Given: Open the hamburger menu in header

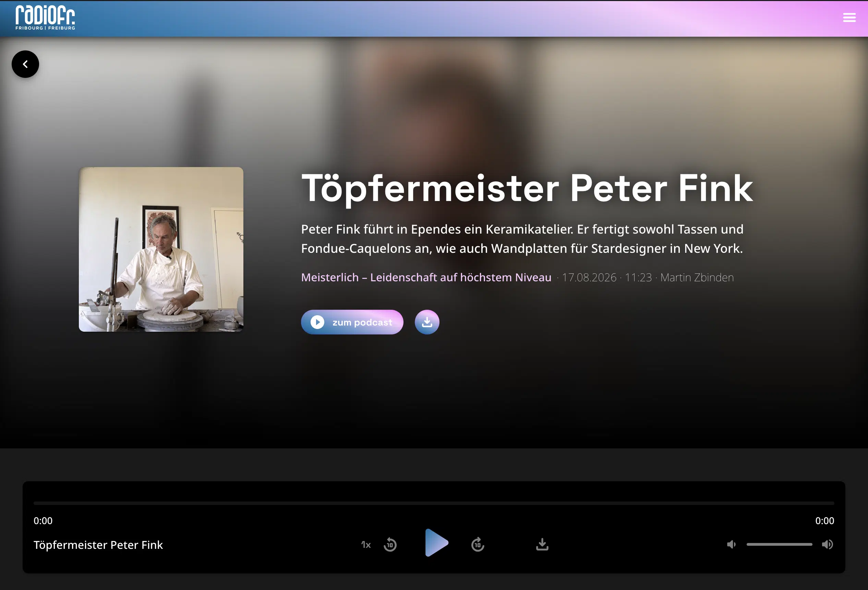Looking at the screenshot, I should click(x=849, y=17).
